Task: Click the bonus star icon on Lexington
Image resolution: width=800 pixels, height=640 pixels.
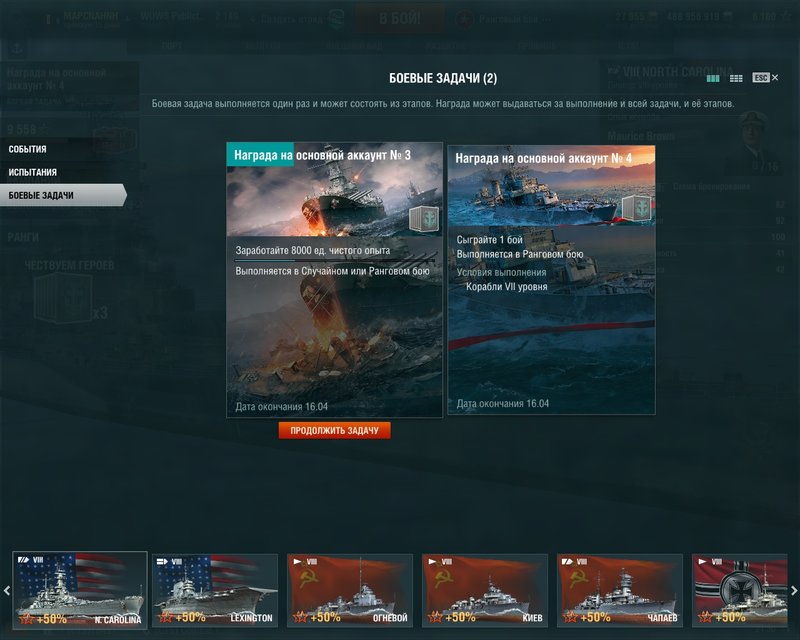Action: (x=165, y=618)
